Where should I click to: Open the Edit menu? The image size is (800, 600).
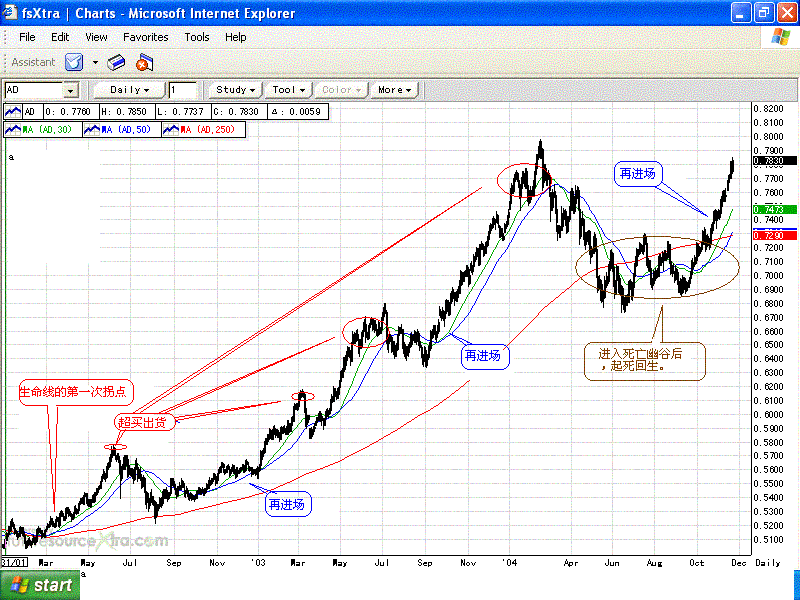tap(60, 37)
